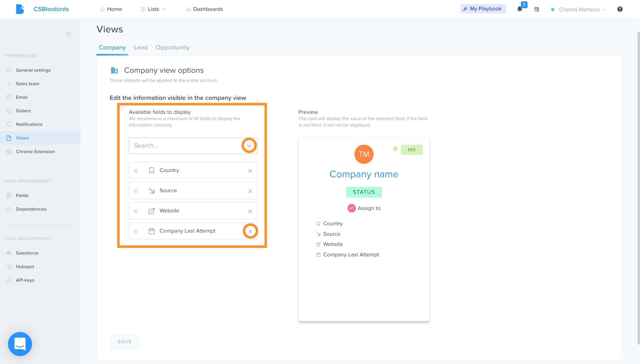Open the calendar icon in header
The height and width of the screenshot is (364, 640).
point(537,9)
